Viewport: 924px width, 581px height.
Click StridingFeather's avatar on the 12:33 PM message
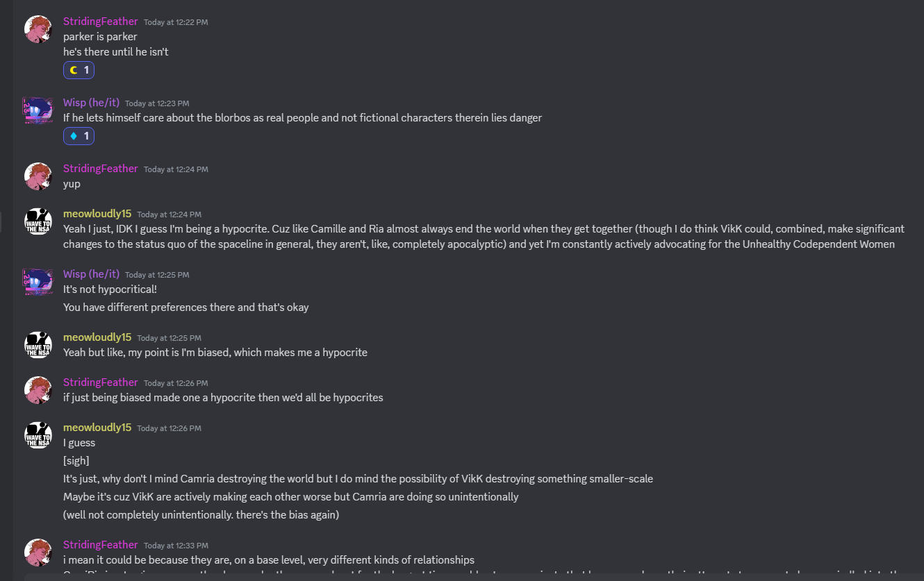click(x=38, y=553)
